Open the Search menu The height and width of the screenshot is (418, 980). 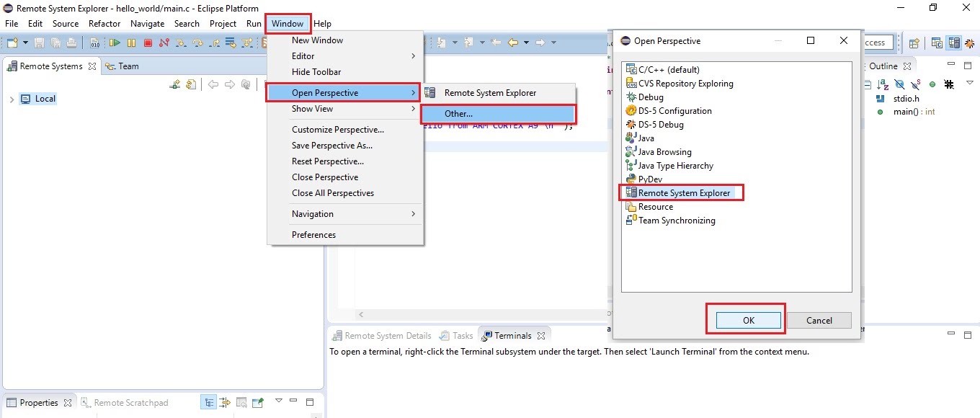[x=187, y=24]
